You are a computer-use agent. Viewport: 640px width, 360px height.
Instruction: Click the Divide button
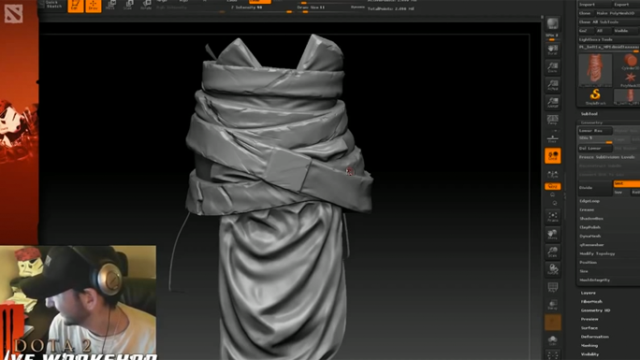(595, 188)
